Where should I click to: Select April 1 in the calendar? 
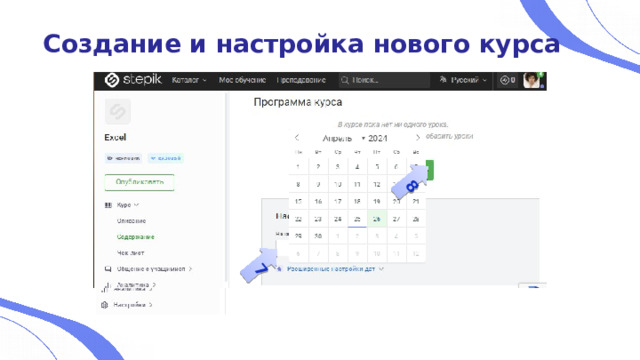point(298,167)
